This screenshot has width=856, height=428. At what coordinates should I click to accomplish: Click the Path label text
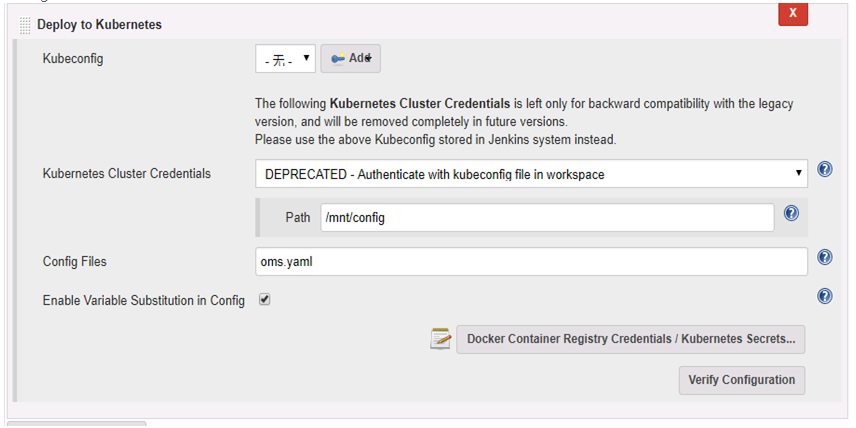tap(298, 217)
